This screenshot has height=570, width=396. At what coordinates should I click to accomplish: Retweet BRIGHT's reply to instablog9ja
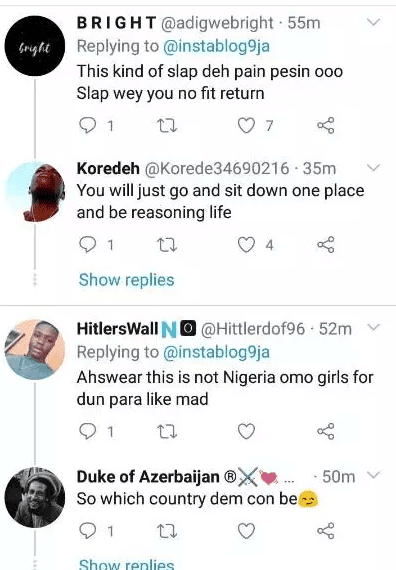point(167,126)
